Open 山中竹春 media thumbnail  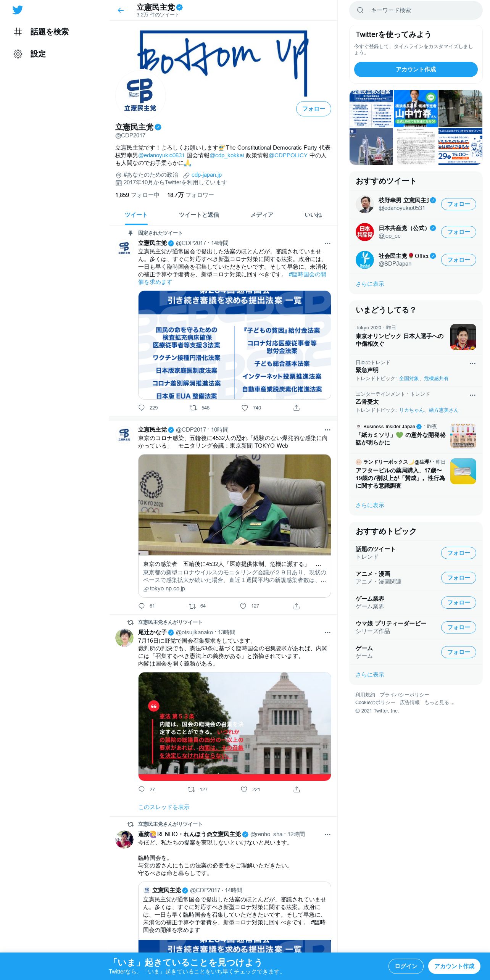(416, 109)
